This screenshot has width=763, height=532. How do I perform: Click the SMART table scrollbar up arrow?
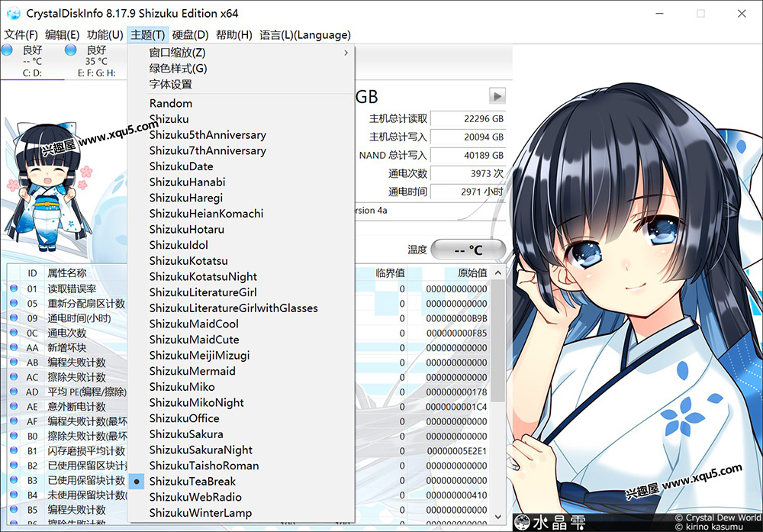click(x=497, y=272)
